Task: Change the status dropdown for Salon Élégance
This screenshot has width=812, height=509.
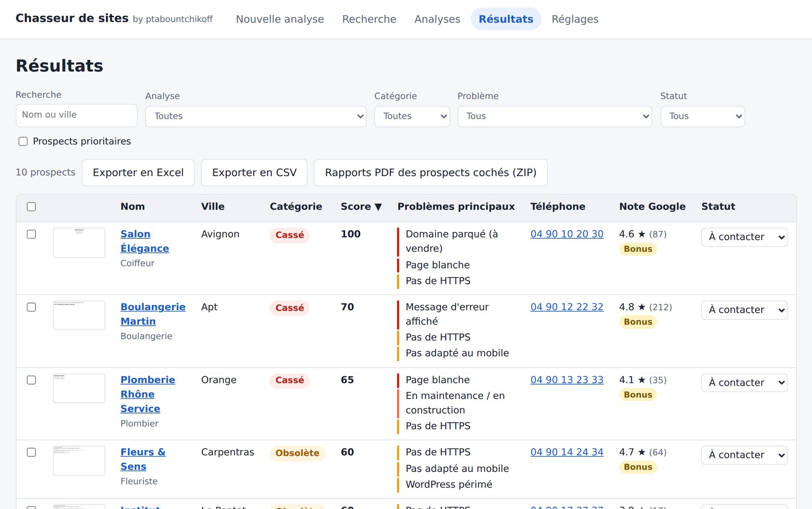Action: point(745,237)
